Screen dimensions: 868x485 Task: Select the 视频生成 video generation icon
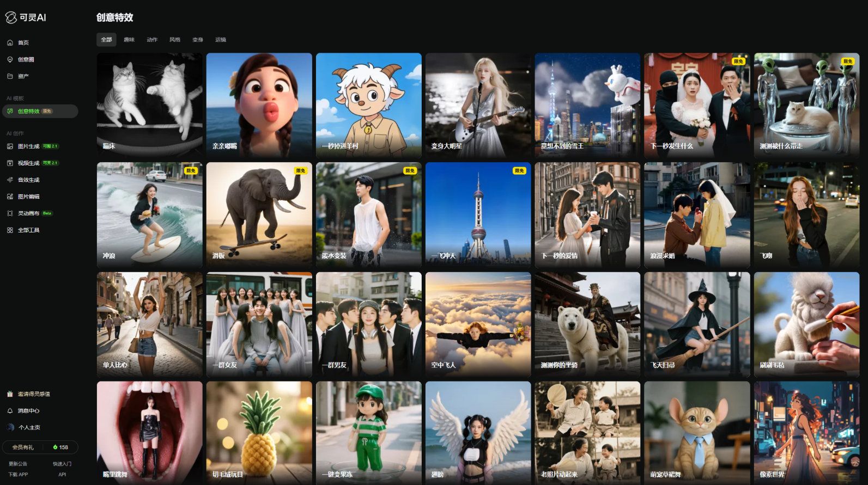point(10,163)
